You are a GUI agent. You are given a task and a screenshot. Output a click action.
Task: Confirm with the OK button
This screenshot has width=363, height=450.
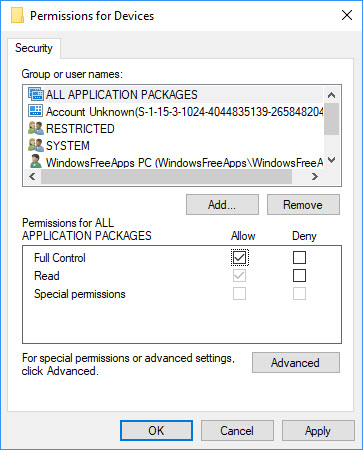[x=156, y=431]
